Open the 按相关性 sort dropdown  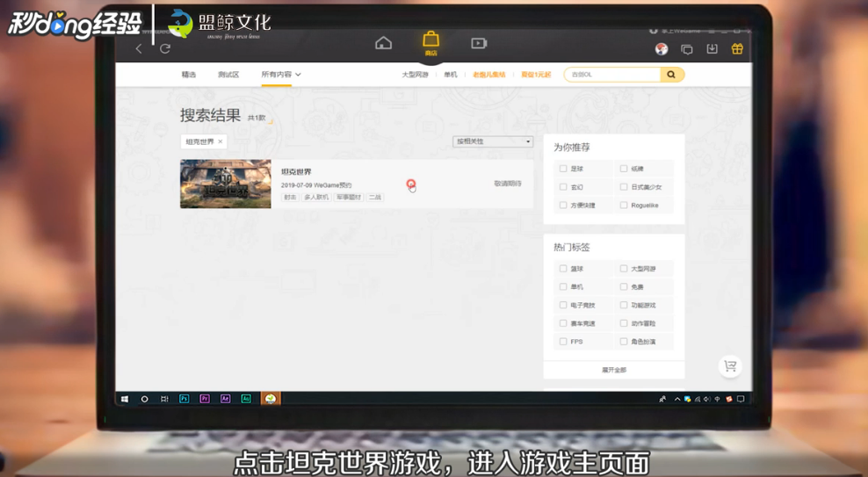click(x=493, y=141)
